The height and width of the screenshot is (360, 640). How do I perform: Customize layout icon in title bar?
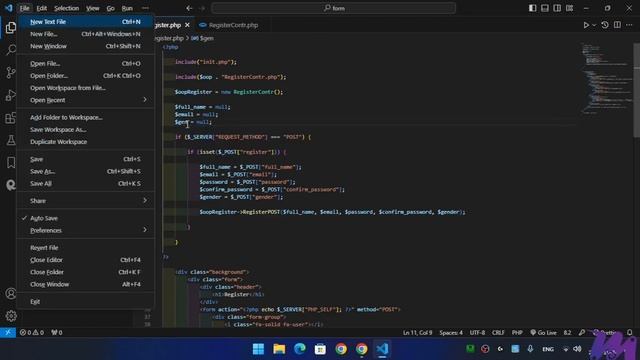(x=569, y=8)
